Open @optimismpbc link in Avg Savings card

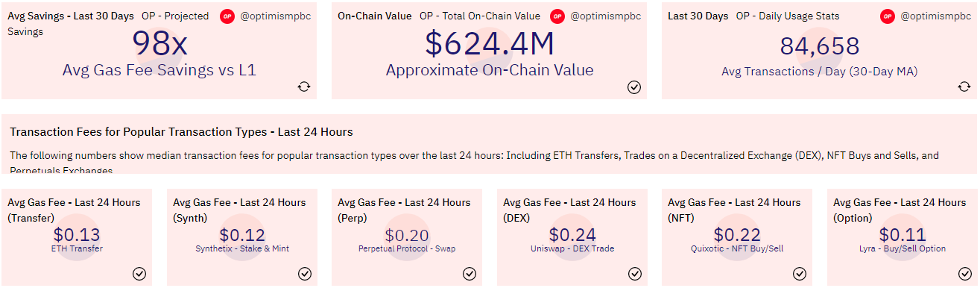(276, 16)
